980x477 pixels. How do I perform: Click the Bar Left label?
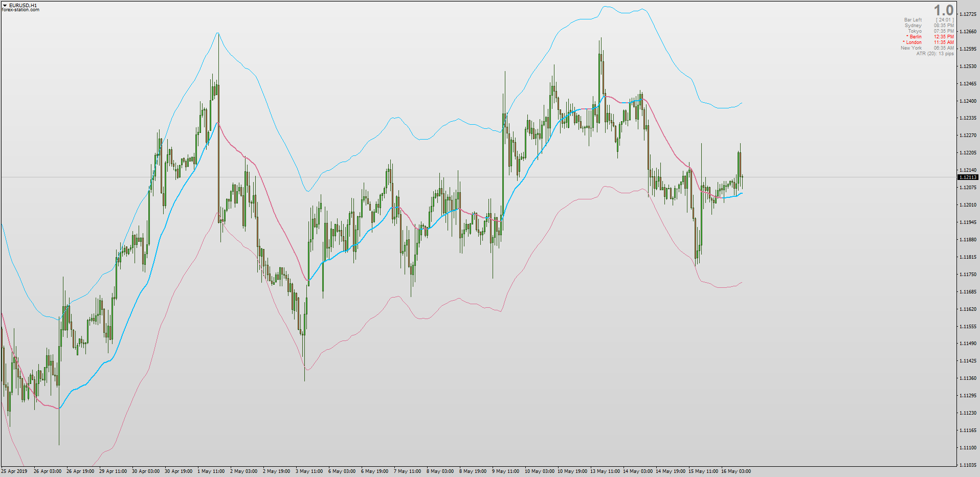tap(913, 20)
